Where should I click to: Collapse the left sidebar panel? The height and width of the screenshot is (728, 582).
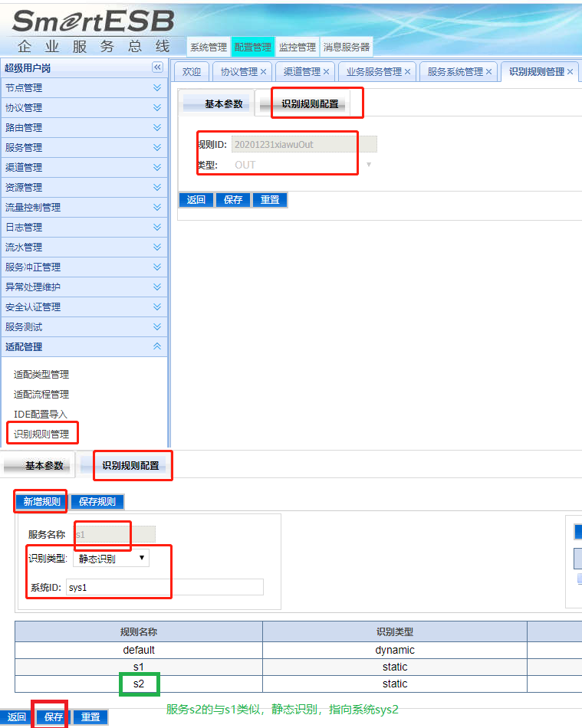[157, 67]
